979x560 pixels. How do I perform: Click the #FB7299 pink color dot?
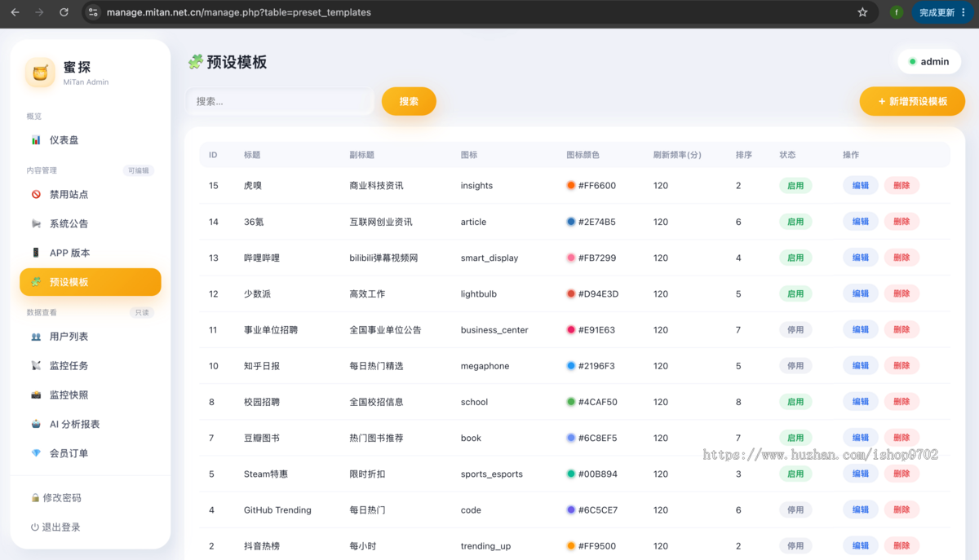coord(571,258)
